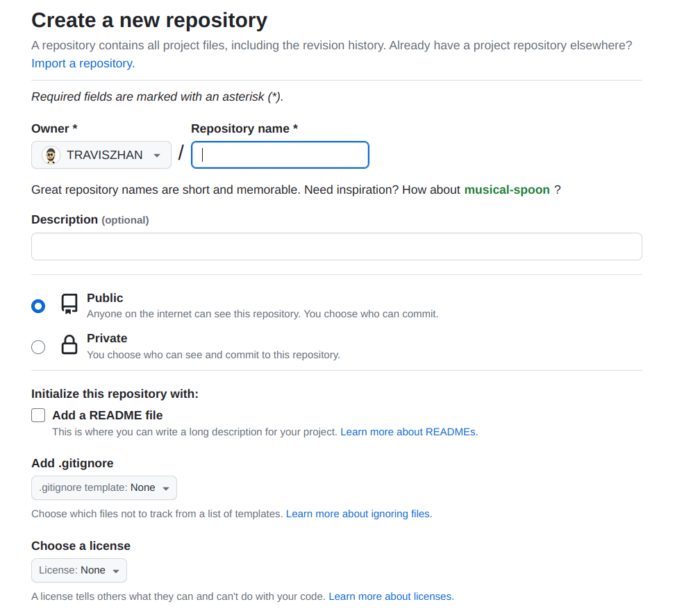Viewport: 700px width, 611px height.
Task: Use the suggested name musical-spoon
Action: coord(506,190)
